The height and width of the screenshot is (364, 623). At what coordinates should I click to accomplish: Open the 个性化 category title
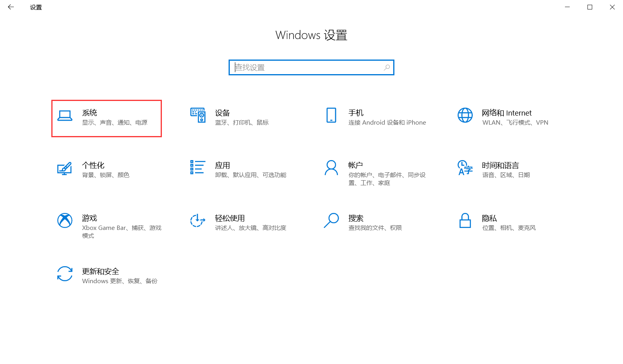[93, 165]
